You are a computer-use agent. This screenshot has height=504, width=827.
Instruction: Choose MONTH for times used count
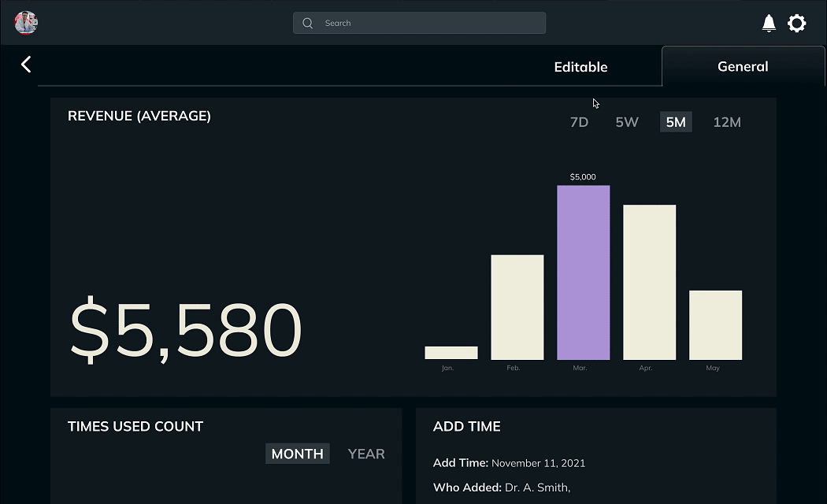pyautogui.click(x=298, y=454)
